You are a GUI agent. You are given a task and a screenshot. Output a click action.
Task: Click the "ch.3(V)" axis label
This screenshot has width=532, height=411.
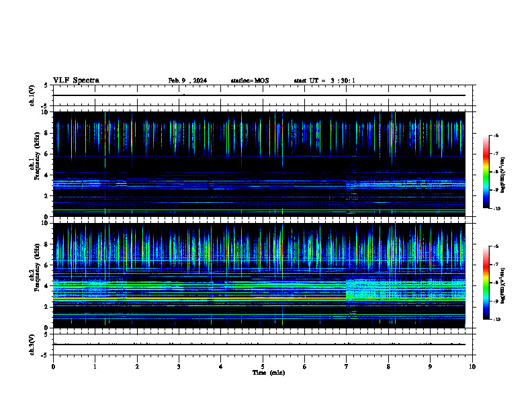click(32, 345)
